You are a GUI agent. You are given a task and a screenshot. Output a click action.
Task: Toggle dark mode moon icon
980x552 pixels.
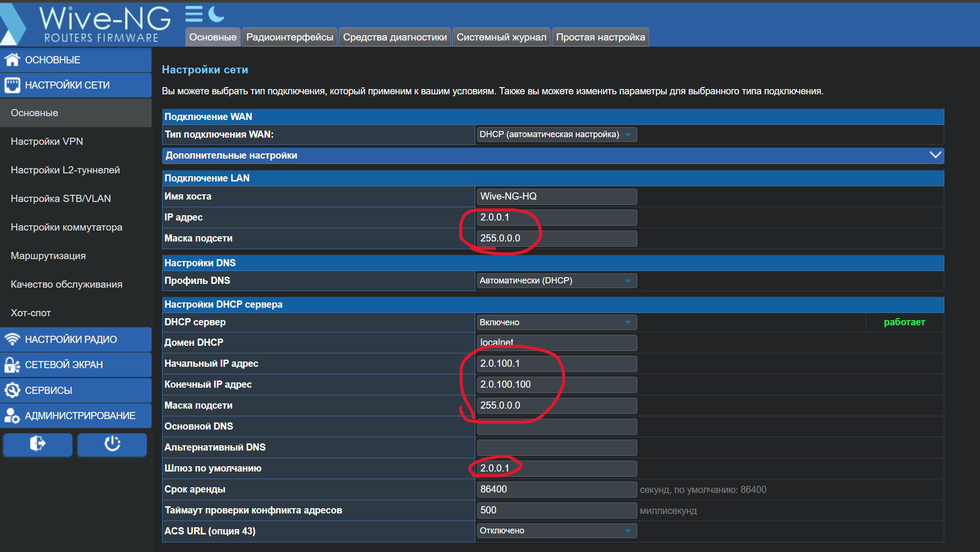(x=216, y=14)
